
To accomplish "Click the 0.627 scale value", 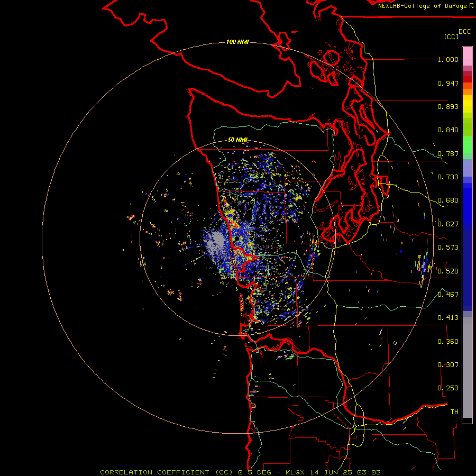I will [x=448, y=224].
